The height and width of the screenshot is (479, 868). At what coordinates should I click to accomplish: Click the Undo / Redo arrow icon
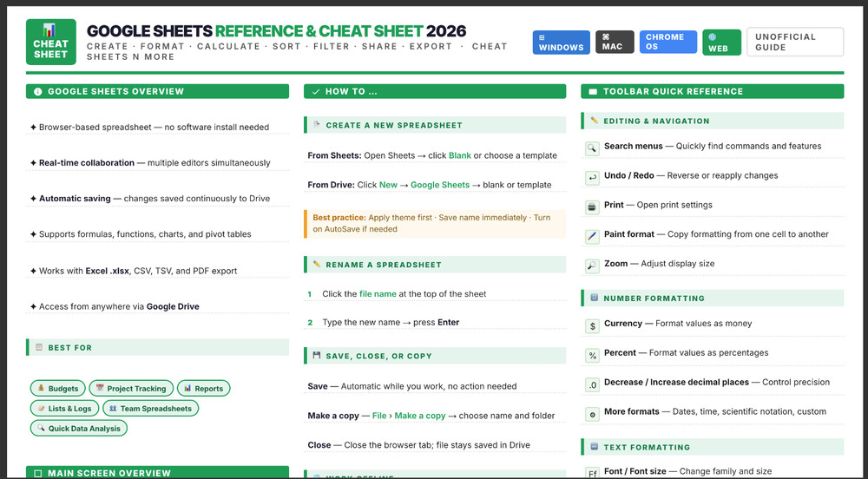point(592,178)
